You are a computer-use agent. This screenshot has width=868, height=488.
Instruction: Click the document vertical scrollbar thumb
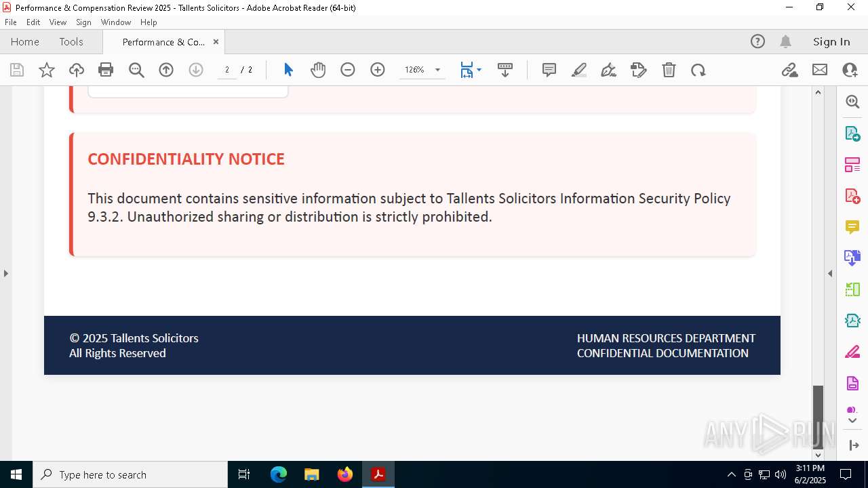pos(818,417)
